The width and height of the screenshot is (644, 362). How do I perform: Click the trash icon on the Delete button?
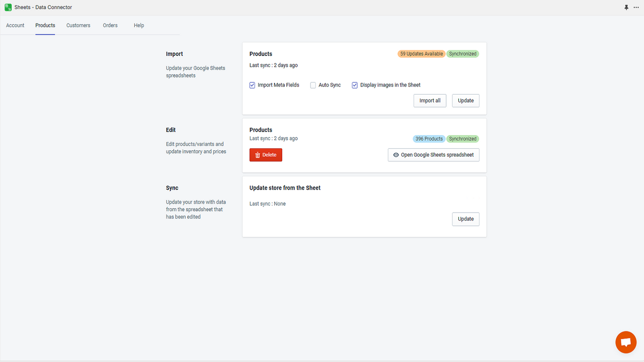tap(258, 155)
